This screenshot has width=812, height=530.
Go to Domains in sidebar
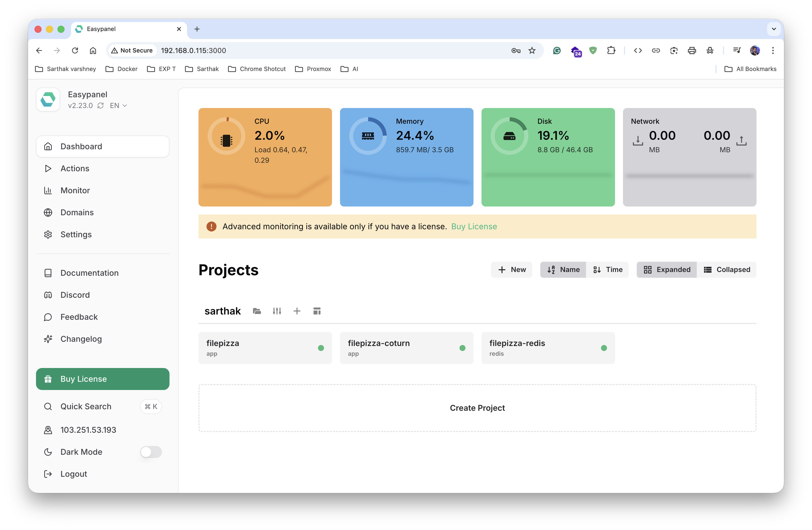click(77, 212)
